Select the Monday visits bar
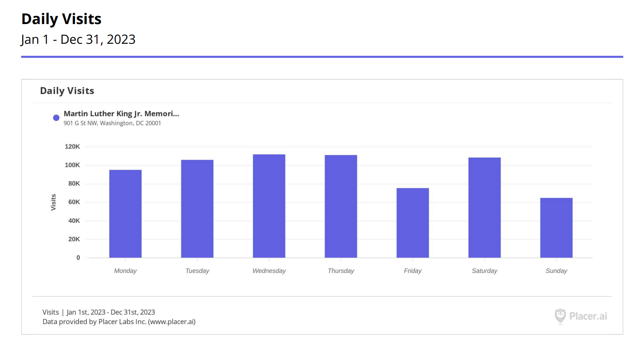 tap(125, 214)
